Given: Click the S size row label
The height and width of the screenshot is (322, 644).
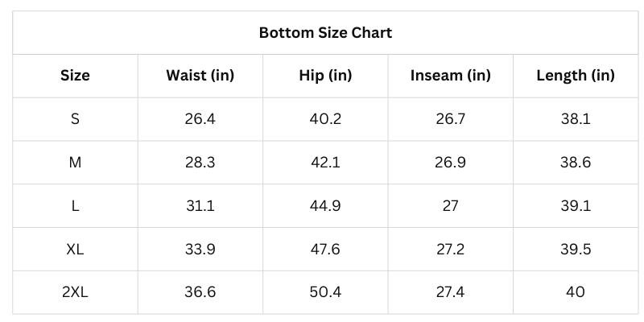Looking at the screenshot, I should pyautogui.click(x=75, y=119).
